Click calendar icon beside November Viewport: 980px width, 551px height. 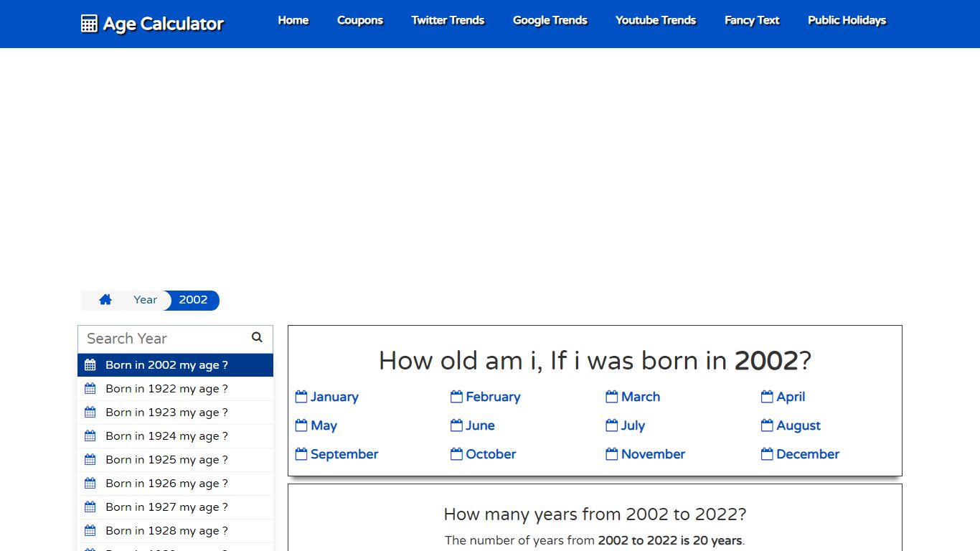coord(612,454)
